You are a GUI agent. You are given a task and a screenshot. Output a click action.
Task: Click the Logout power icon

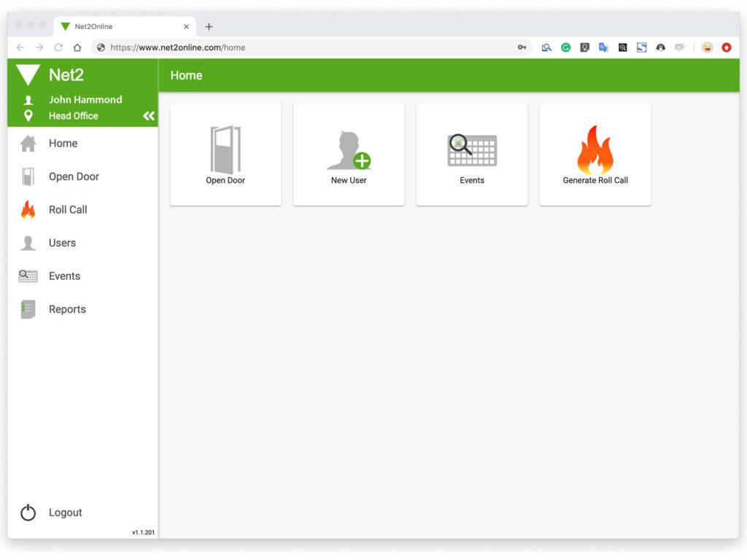coord(28,513)
